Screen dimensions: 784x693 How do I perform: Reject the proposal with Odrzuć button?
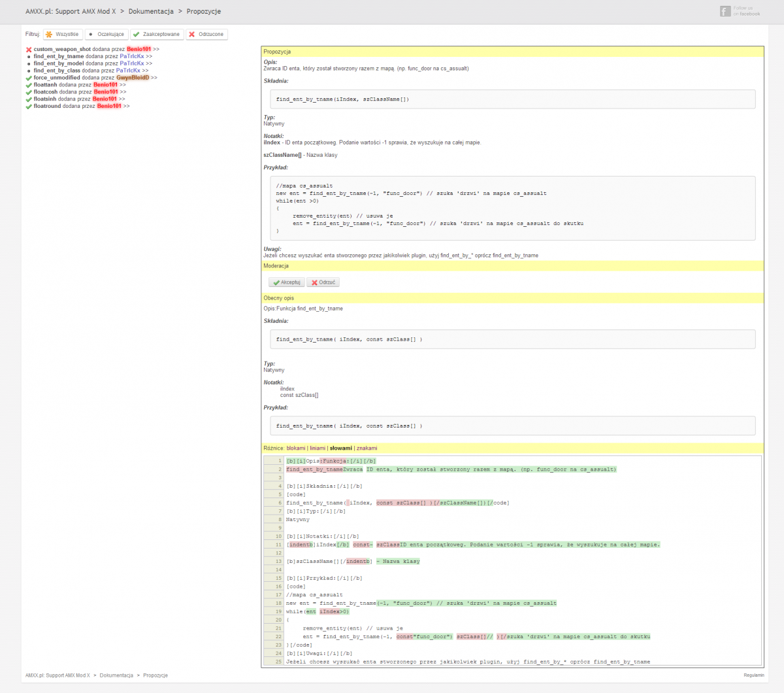coord(323,282)
